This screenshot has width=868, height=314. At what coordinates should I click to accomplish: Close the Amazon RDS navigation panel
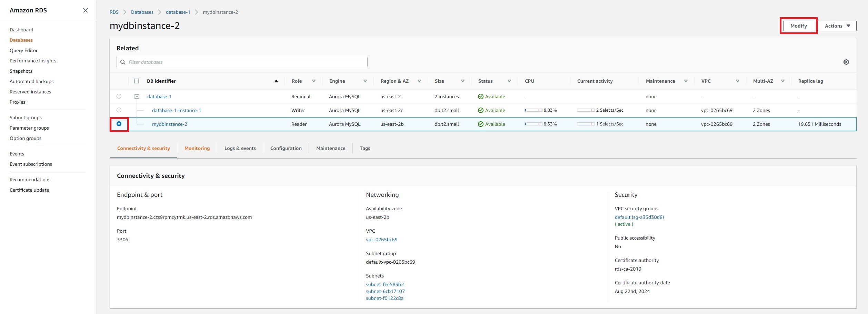coord(86,10)
